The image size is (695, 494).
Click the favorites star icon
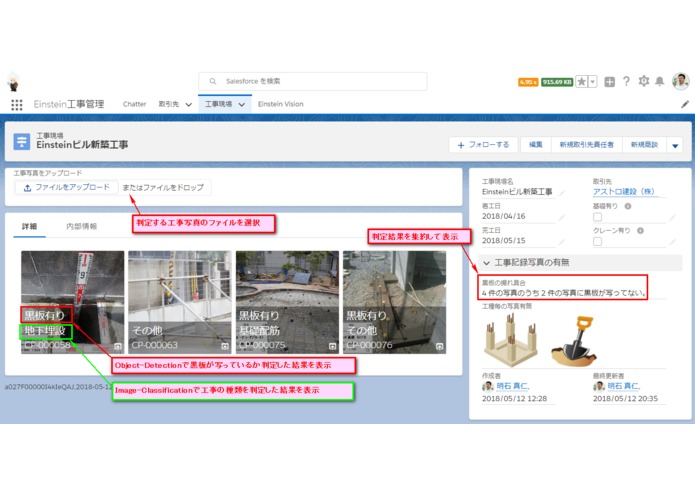click(x=582, y=82)
